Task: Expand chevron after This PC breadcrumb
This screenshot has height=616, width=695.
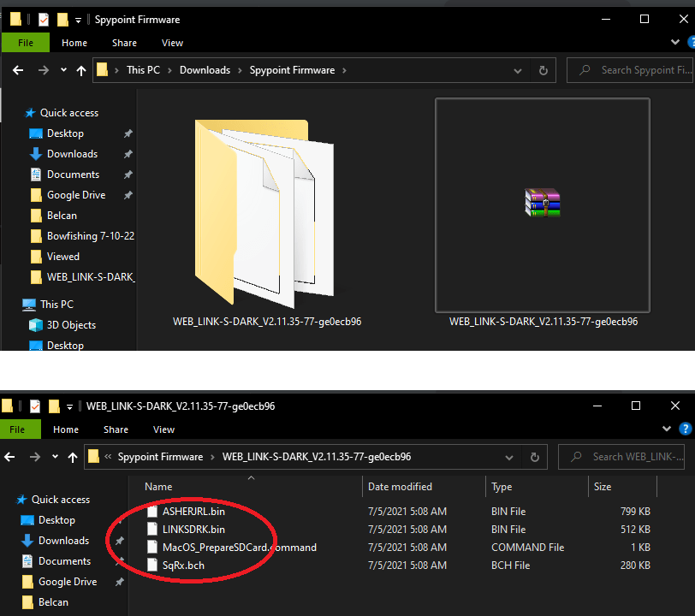Action: coord(169,70)
